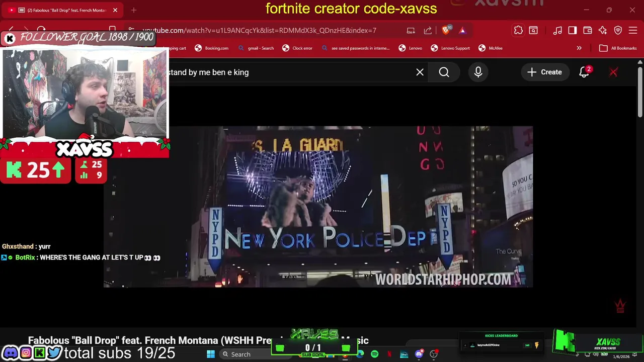Open the playlist music note icon
Screen dimensions: 644x362
(x=557, y=30)
